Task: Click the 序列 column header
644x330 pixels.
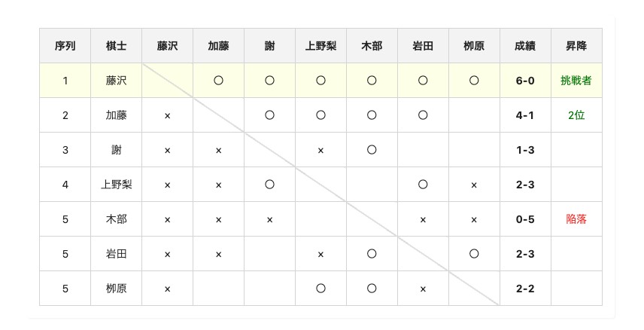Action: pos(65,46)
